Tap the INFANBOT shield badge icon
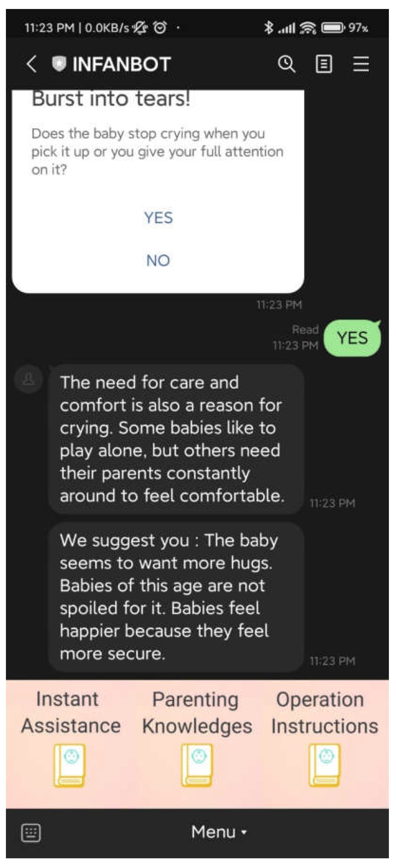This screenshot has height=868, width=396. click(x=59, y=64)
